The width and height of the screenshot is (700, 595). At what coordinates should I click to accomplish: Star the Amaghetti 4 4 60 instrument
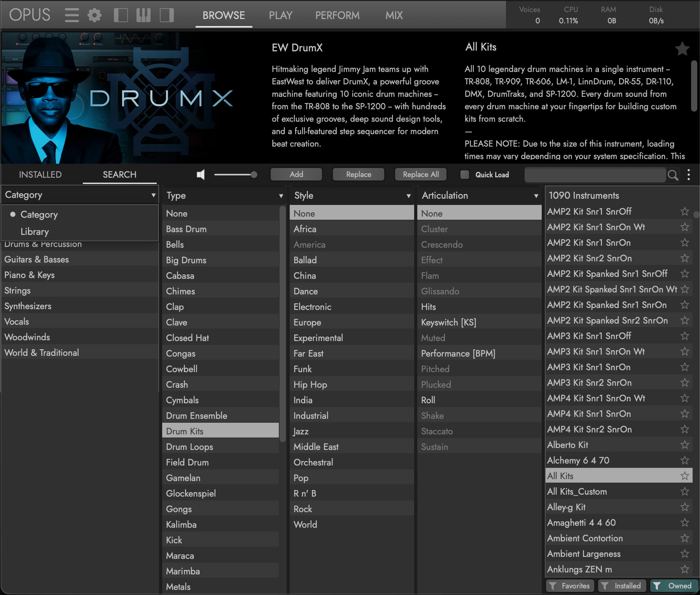click(x=685, y=522)
